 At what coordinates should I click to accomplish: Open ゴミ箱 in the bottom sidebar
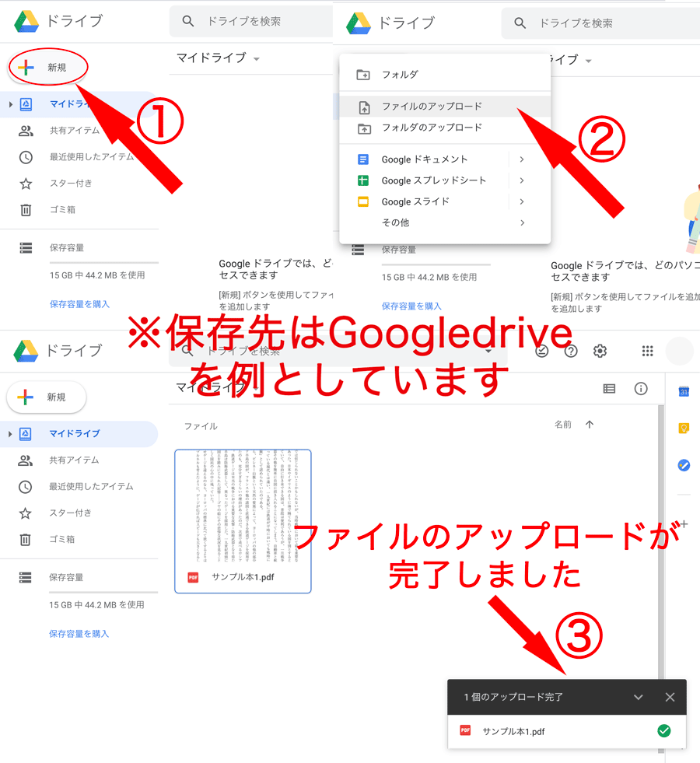tap(61, 539)
